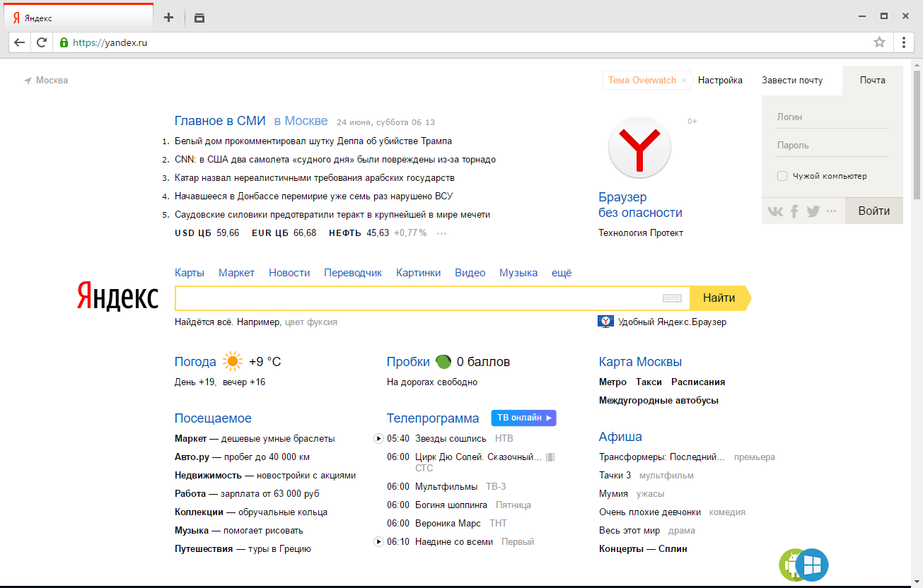Toggle the Чужой компьютер checkbox

pyautogui.click(x=782, y=176)
